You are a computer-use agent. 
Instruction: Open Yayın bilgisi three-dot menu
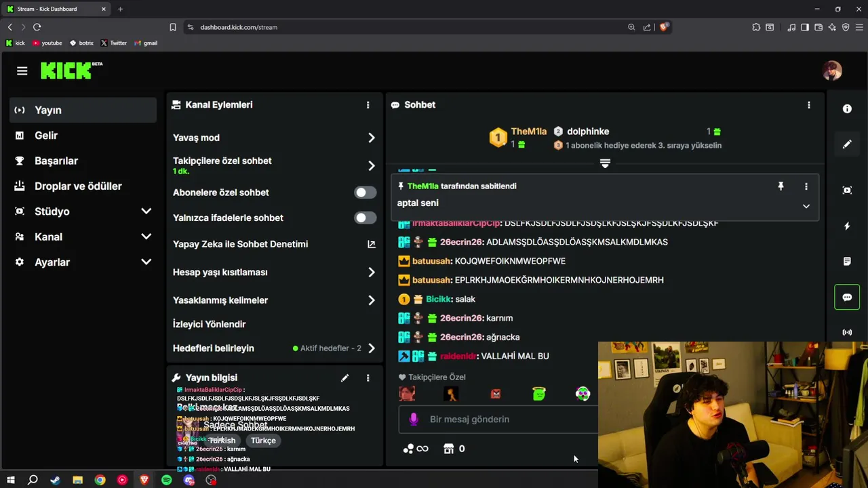pos(368,378)
